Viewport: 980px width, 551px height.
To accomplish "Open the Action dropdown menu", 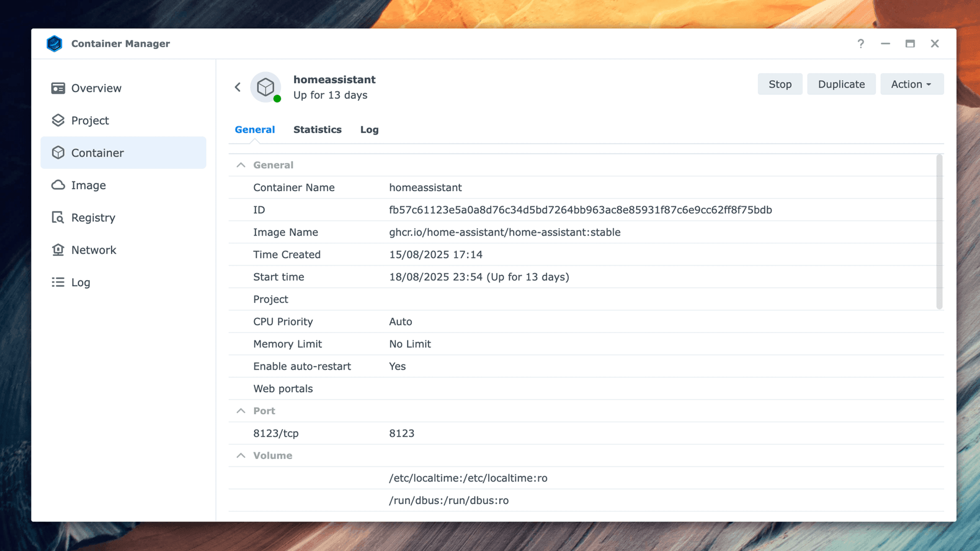I will 912,84.
